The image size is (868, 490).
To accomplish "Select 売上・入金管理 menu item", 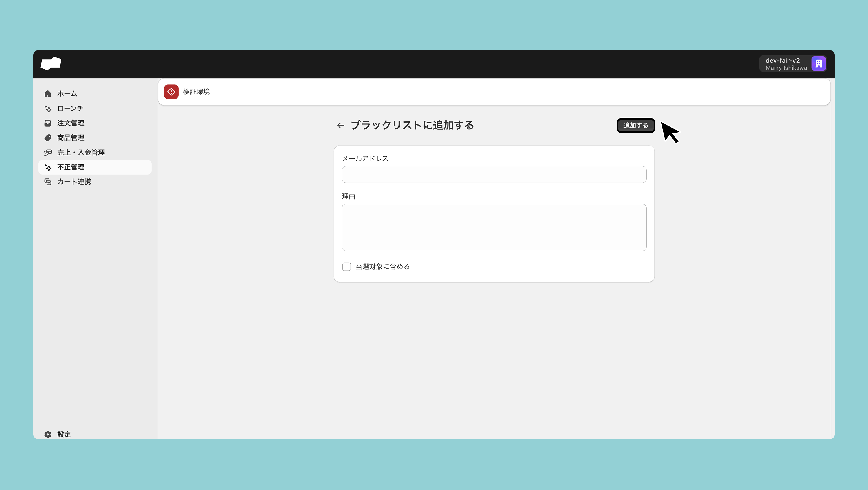I will (x=81, y=153).
